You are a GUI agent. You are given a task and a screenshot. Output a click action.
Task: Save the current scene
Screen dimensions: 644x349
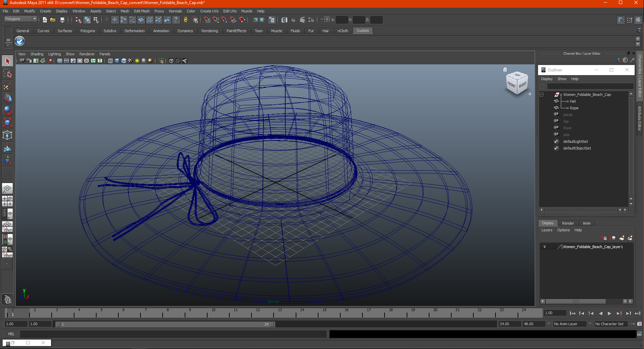(x=62, y=20)
